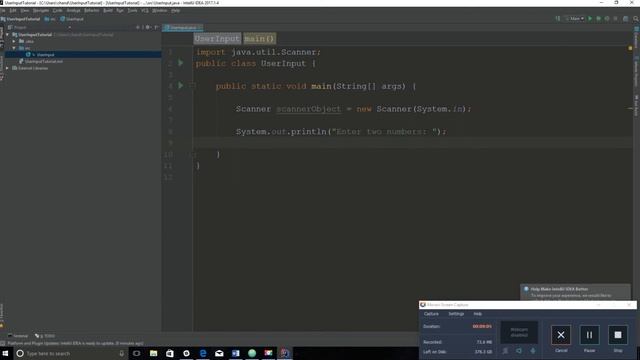Click UserInputTutorial in navigation bar

(20, 19)
